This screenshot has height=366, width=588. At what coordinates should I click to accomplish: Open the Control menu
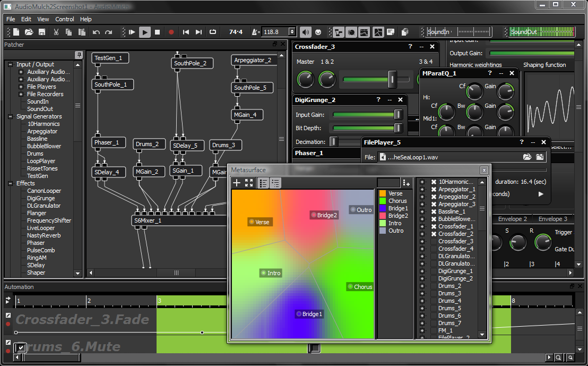pos(65,19)
